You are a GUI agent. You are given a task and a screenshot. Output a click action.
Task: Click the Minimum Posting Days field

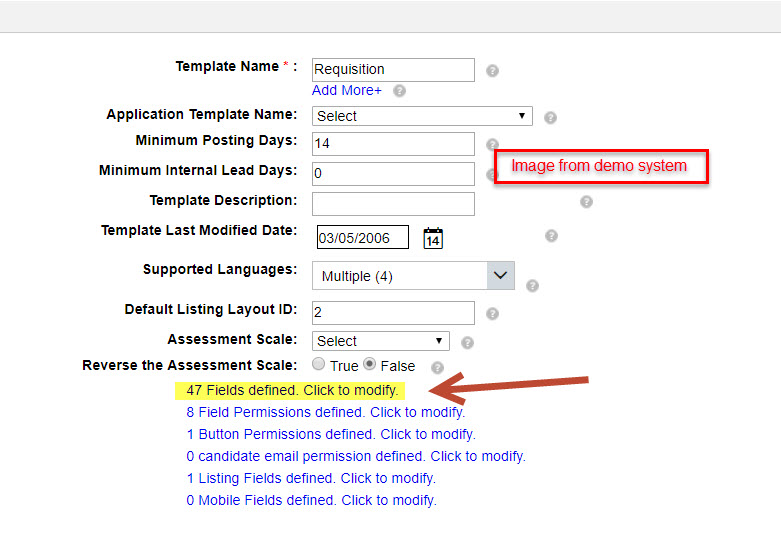[x=393, y=144]
